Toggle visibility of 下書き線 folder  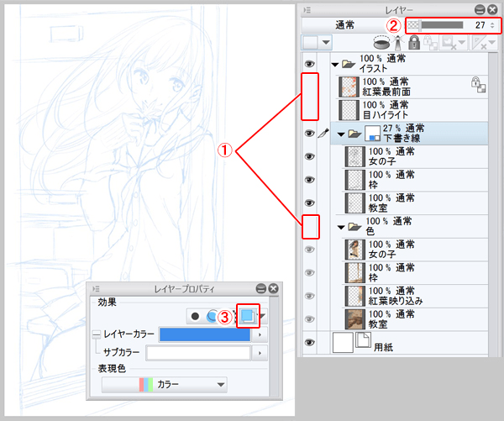click(x=309, y=133)
